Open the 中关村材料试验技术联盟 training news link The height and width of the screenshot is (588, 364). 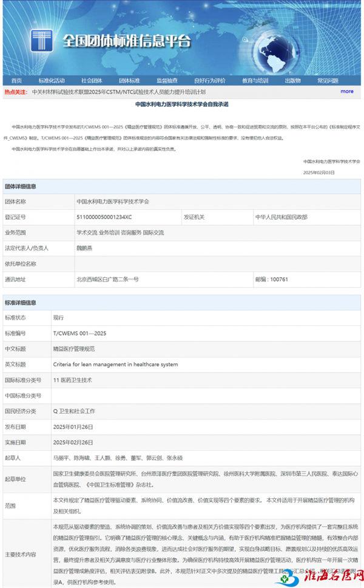coord(119,92)
